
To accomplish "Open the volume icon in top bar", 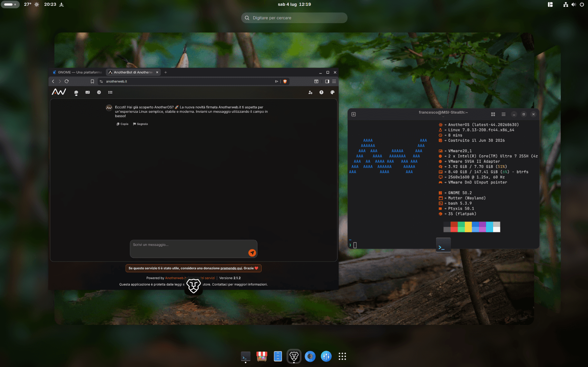I will click(574, 4).
